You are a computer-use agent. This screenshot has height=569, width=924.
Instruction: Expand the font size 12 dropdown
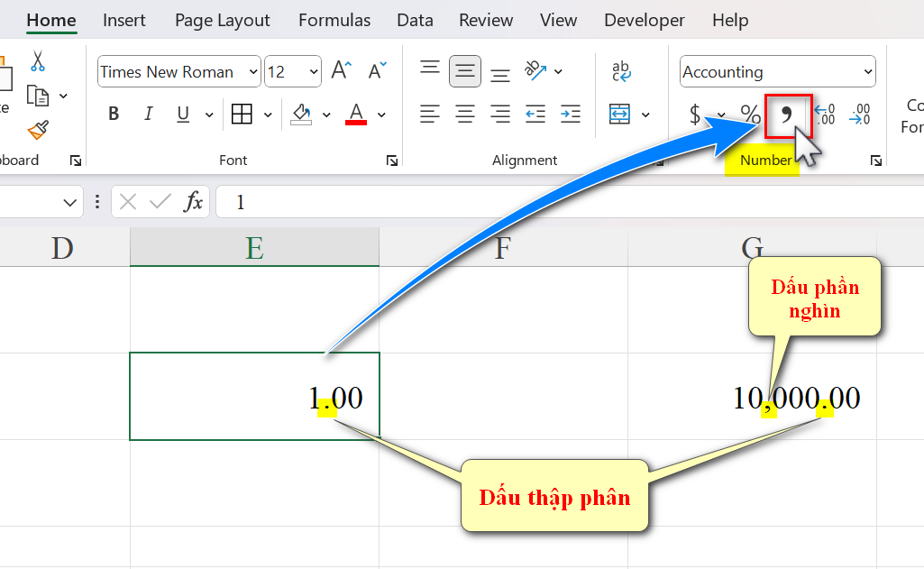[313, 72]
